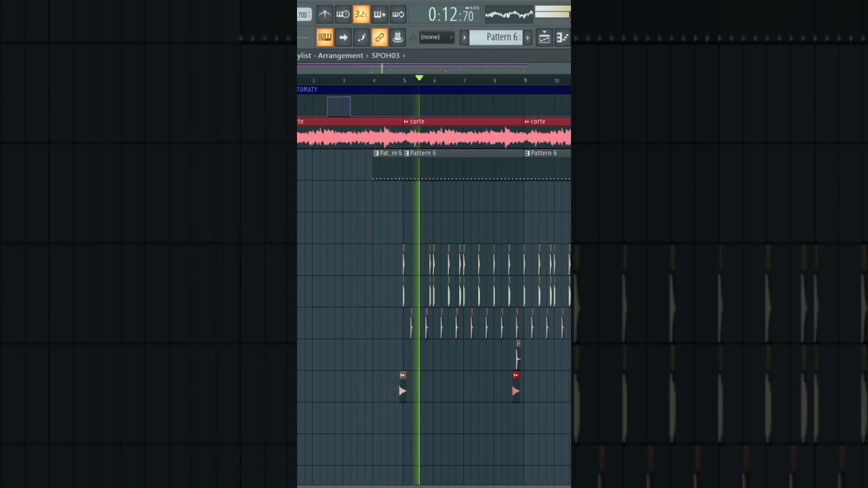The width and height of the screenshot is (868, 488).
Task: Toggle blend recording overdub button
Action: point(380,14)
